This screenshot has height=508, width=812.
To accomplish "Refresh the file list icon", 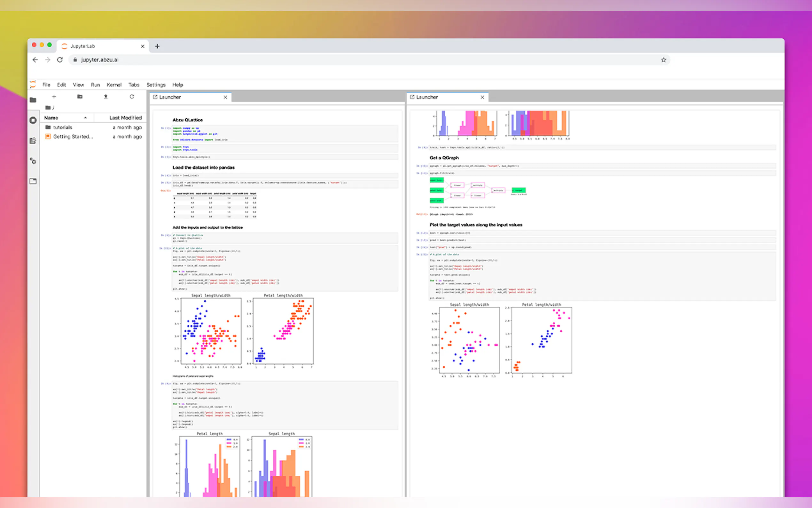I will pos(132,97).
